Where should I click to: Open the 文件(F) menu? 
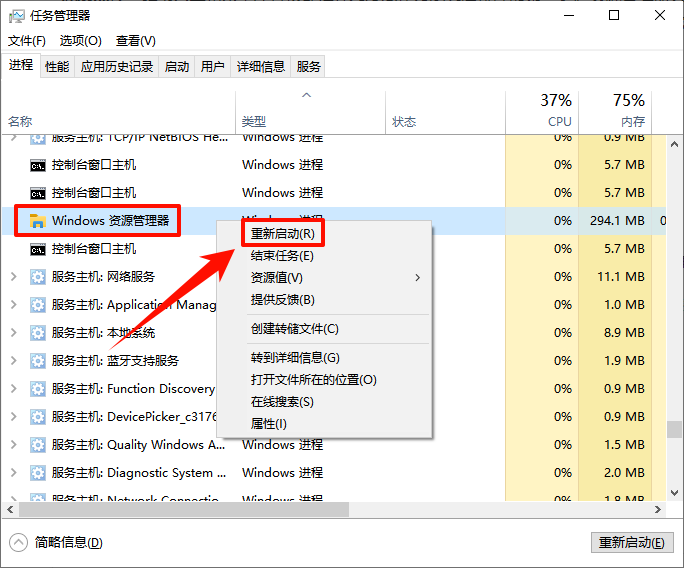(x=27, y=41)
